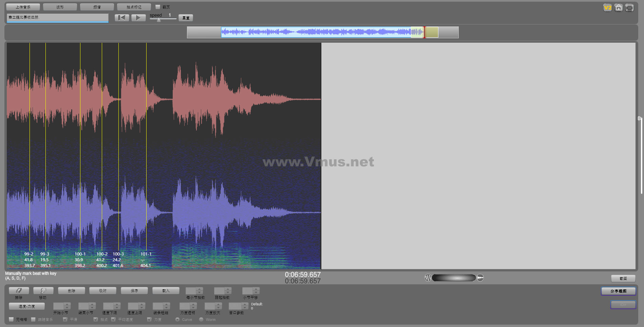Decrease the 小节平移 stepper value
The height and width of the screenshot is (327, 644).
click(x=256, y=292)
